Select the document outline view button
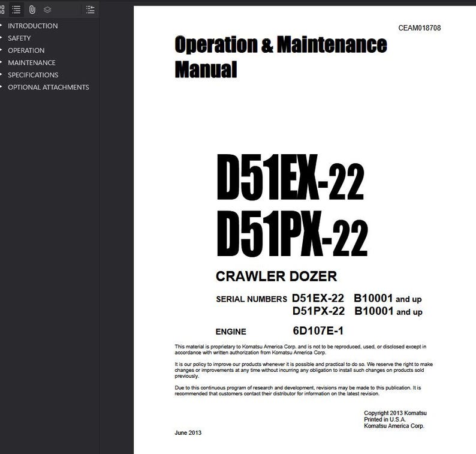The image size is (476, 454). [16, 10]
